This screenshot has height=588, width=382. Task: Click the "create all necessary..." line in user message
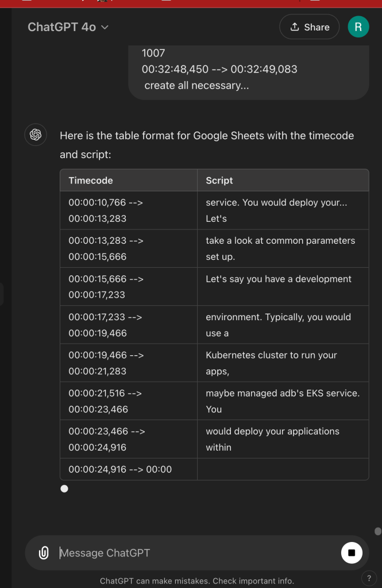coord(196,86)
